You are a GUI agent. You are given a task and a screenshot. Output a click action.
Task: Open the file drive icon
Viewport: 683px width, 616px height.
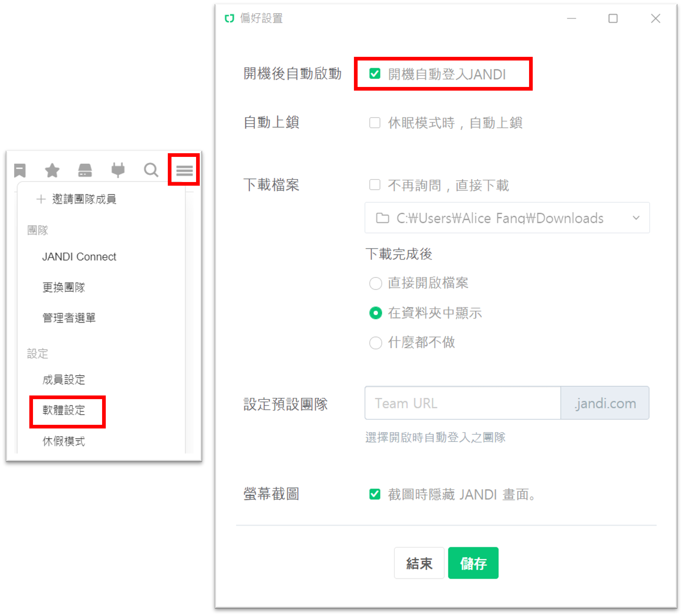[85, 170]
